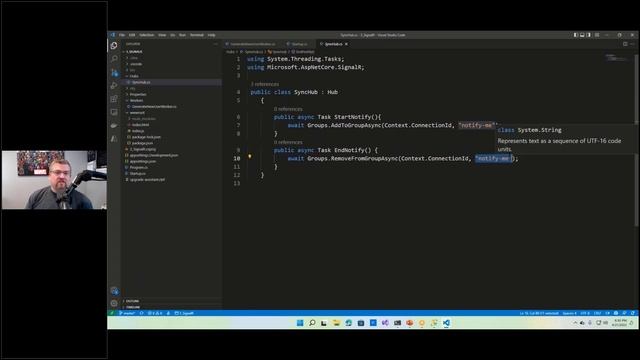
Task: Click the cursor position in status bar
Action: tap(539, 313)
